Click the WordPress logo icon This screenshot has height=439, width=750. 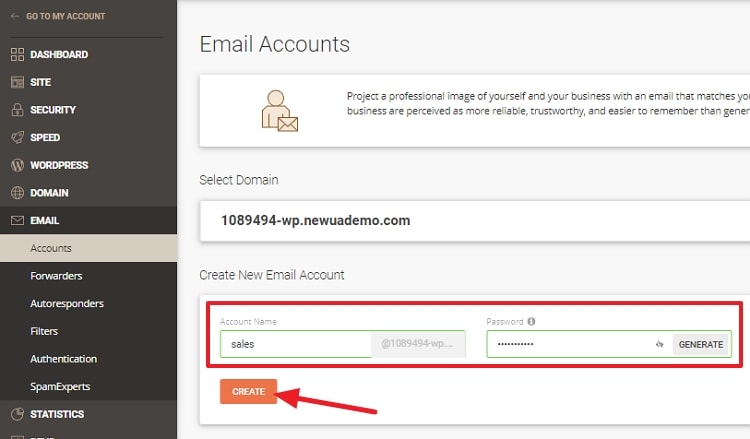point(17,165)
